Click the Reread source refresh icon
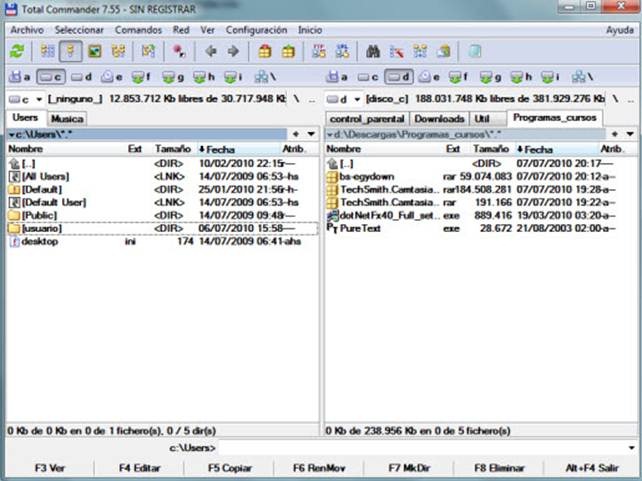Image resolution: width=642 pixels, height=481 pixels. tap(17, 51)
